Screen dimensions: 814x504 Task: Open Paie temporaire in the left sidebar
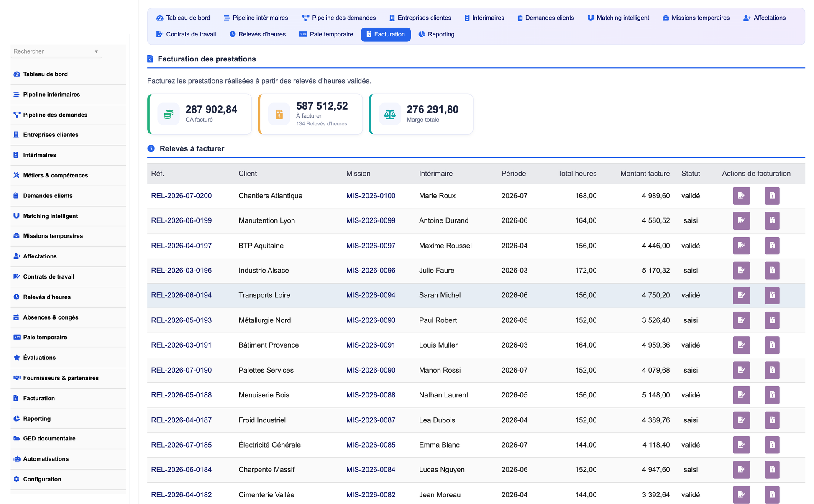point(68,337)
